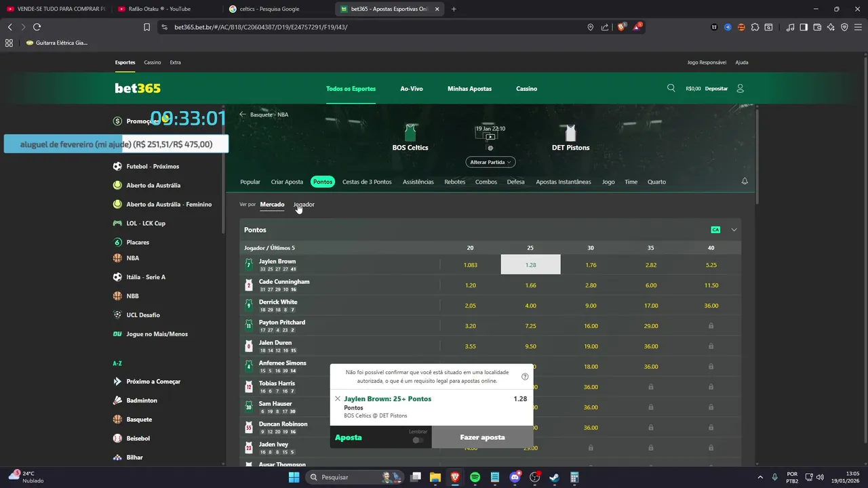
Task: Toggle the CA cash-out indicator in Pontos header
Action: (715, 230)
